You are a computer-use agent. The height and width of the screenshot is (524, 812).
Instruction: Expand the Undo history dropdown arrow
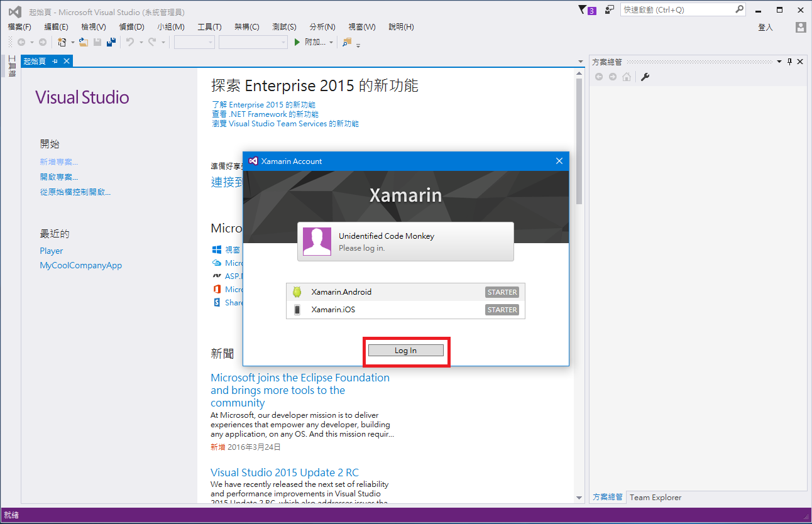tap(141, 42)
